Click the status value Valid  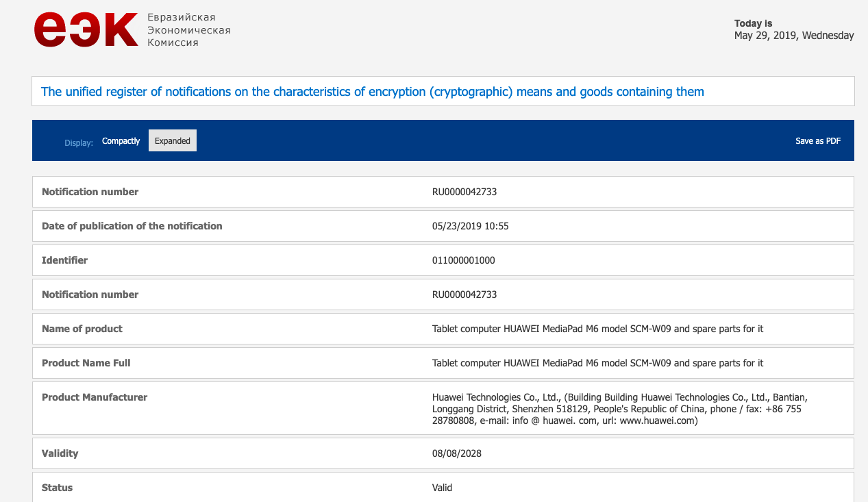443,488
